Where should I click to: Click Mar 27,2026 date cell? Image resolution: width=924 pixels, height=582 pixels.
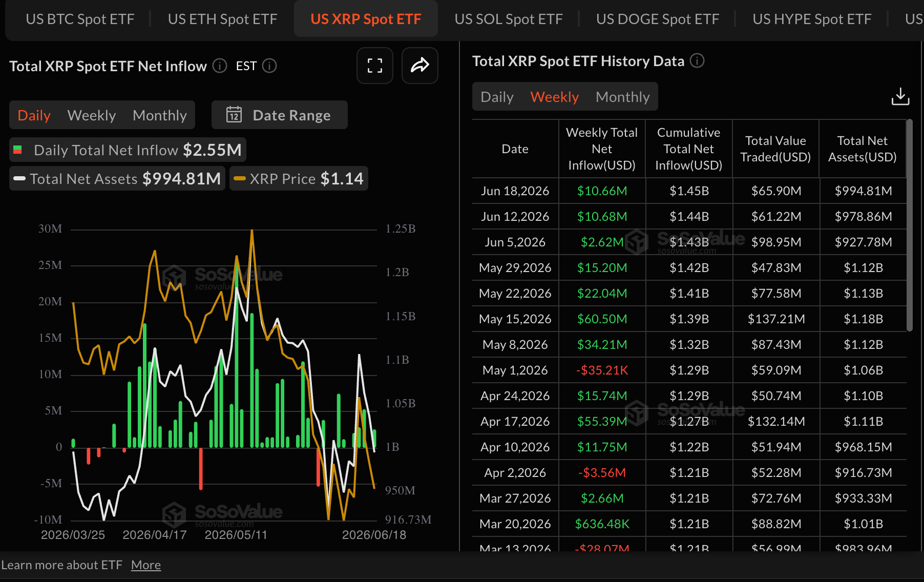(x=515, y=498)
